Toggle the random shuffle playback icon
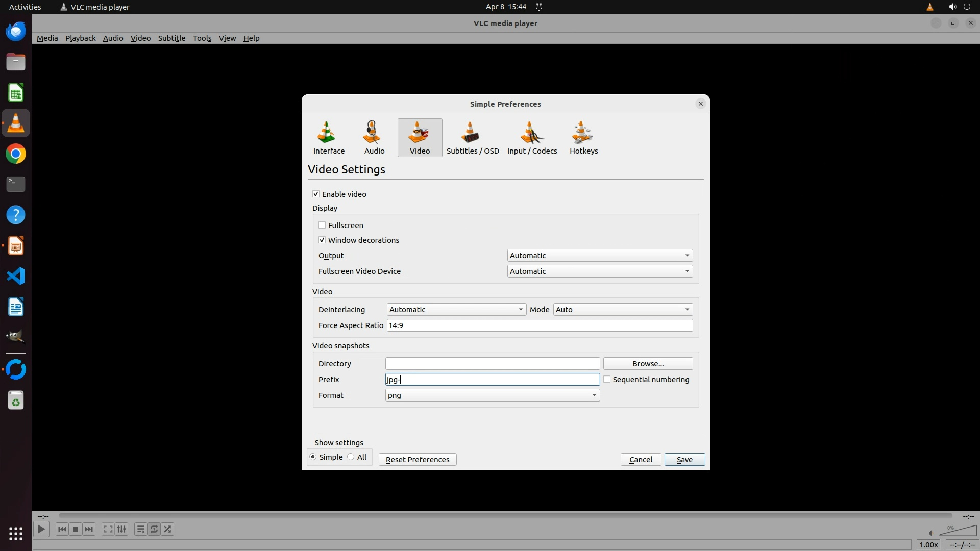This screenshot has height=551, width=980. point(168,529)
